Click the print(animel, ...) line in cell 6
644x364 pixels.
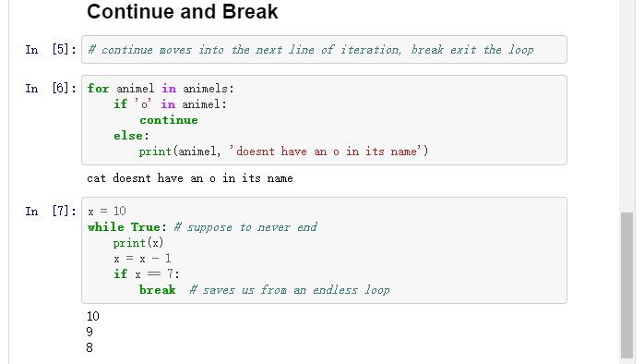click(x=283, y=152)
